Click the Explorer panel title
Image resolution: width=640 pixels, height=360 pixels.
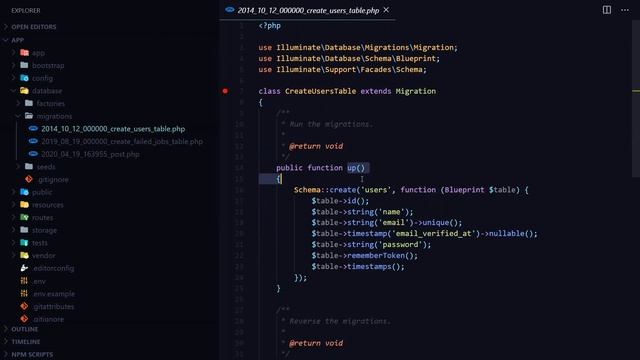26,10
